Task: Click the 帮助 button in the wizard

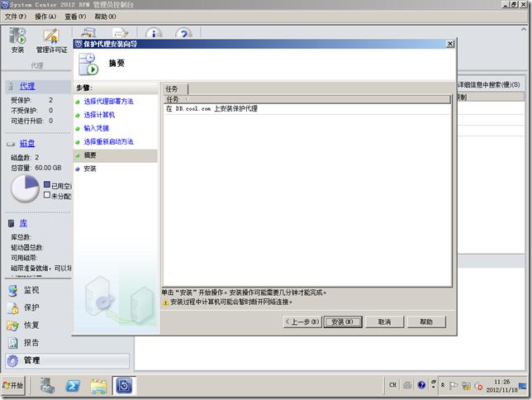Action: (426, 322)
